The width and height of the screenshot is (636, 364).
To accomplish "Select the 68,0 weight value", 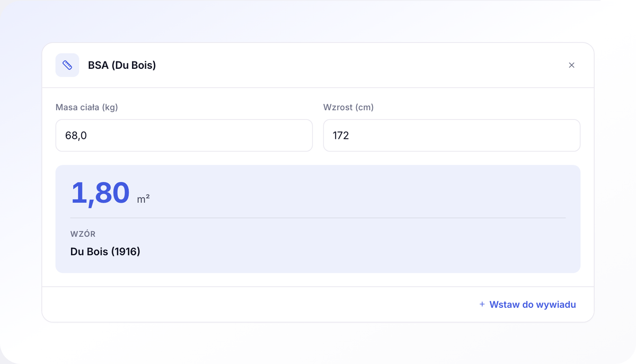I will 76,136.
